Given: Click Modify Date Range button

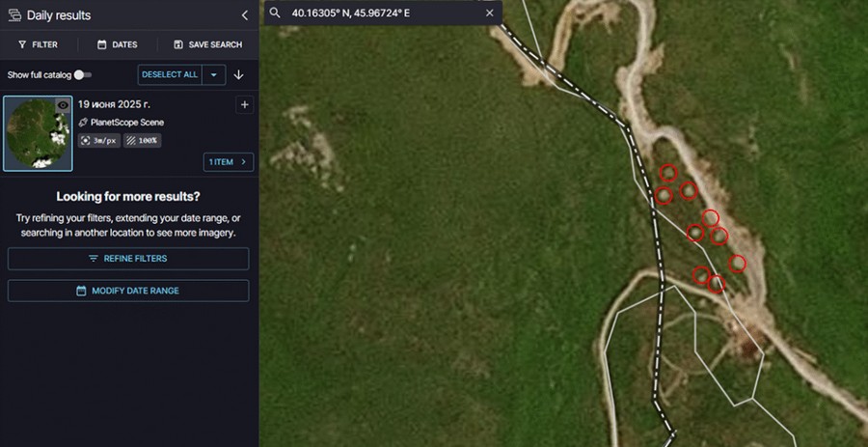Looking at the screenshot, I should 128,291.
